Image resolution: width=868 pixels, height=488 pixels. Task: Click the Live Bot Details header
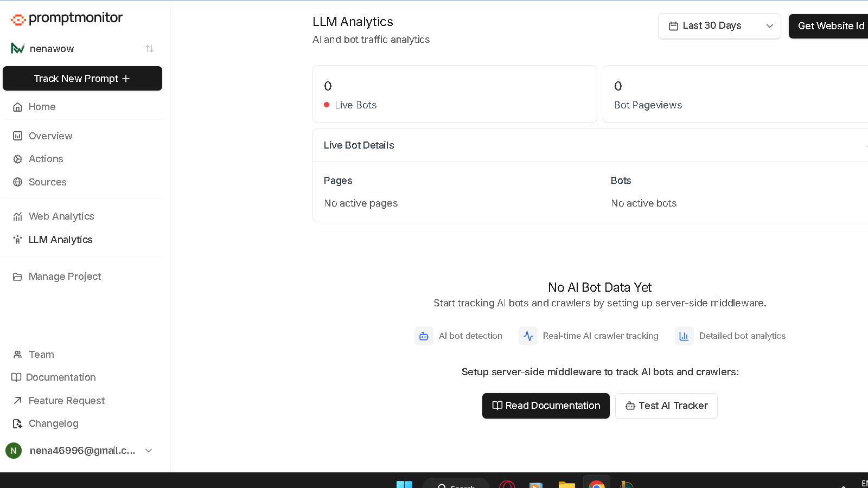tap(590, 145)
